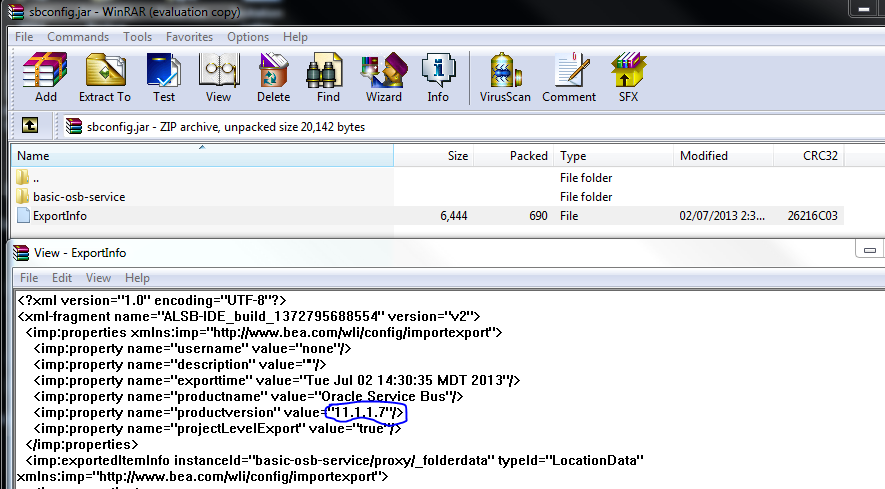Click the productname Oracle Service Bus line

[x=248, y=396]
